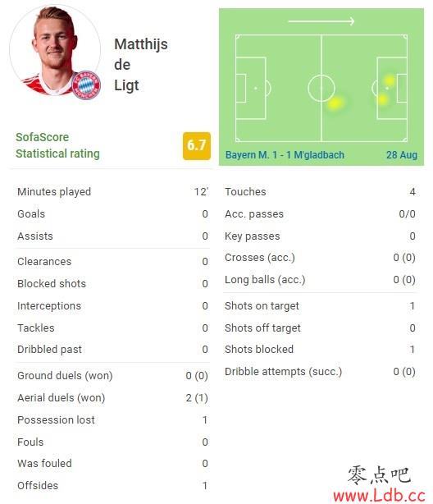Click the 28 Aug match date
The image size is (433, 504).
(x=402, y=155)
